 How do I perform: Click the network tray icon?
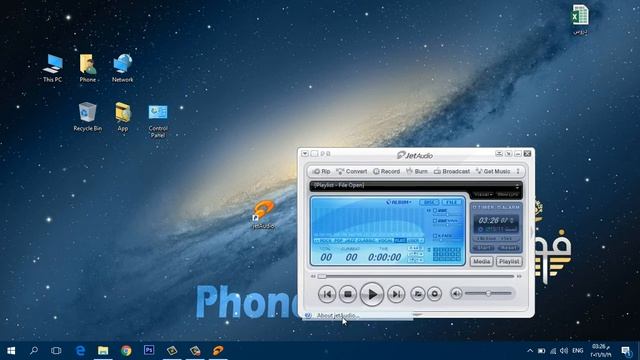[x=553, y=351]
